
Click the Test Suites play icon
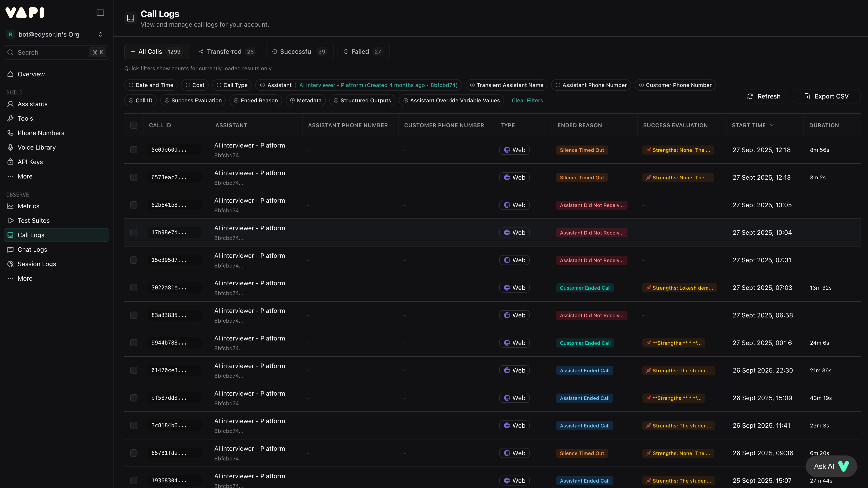coord(10,221)
